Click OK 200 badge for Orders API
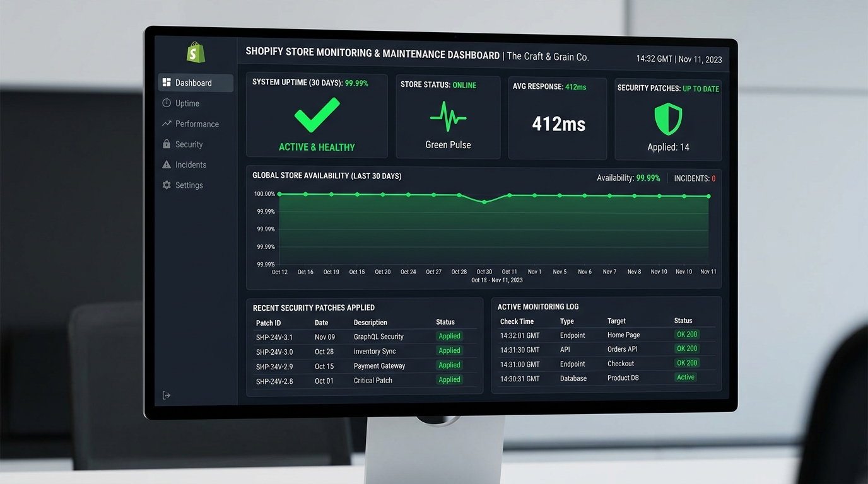The width and height of the screenshot is (868, 484). [687, 349]
